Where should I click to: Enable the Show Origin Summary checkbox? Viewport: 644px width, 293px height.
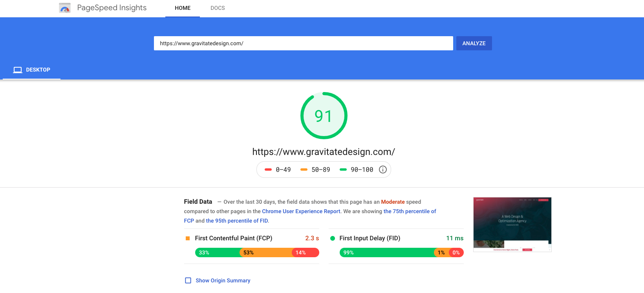point(188,280)
